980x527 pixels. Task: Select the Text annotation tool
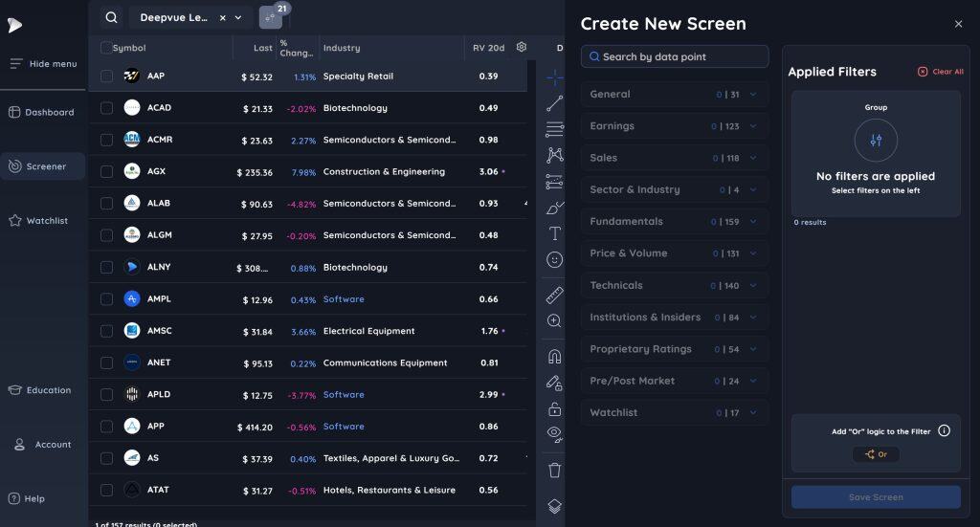tap(554, 233)
